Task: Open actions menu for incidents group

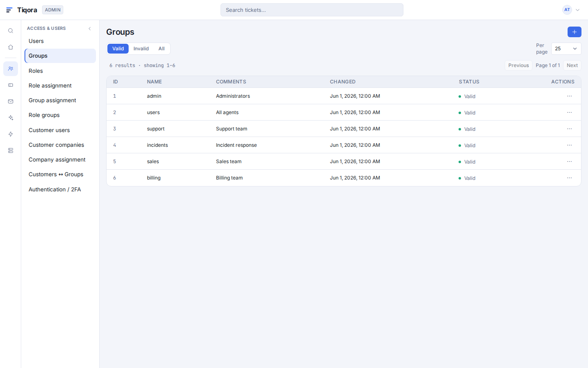Action: click(569, 145)
